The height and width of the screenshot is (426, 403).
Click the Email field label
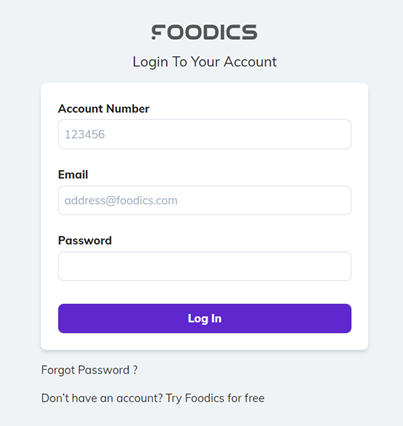pos(73,175)
